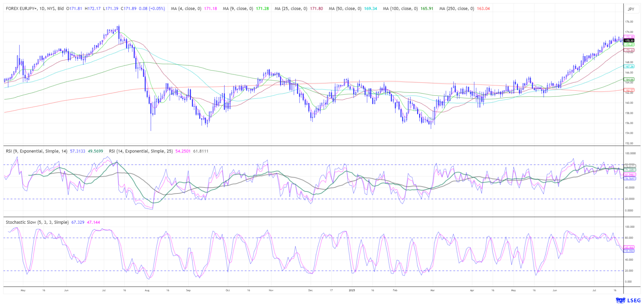Click the MA (25, close, 0) indicator label
This screenshot has height=304, width=644.
point(291,9)
